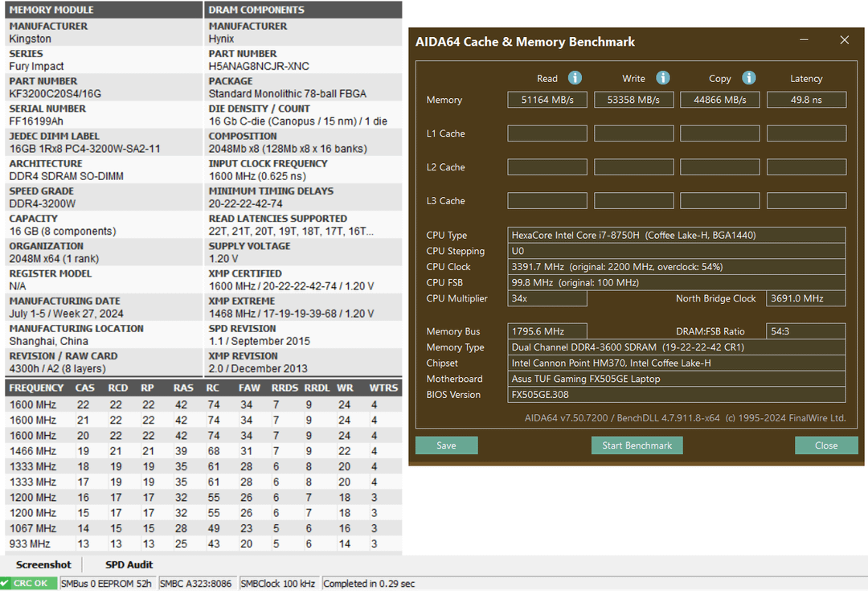Select the DRAM:FSB Ratio 54:3 field
The image size is (868, 591).
[x=805, y=331]
